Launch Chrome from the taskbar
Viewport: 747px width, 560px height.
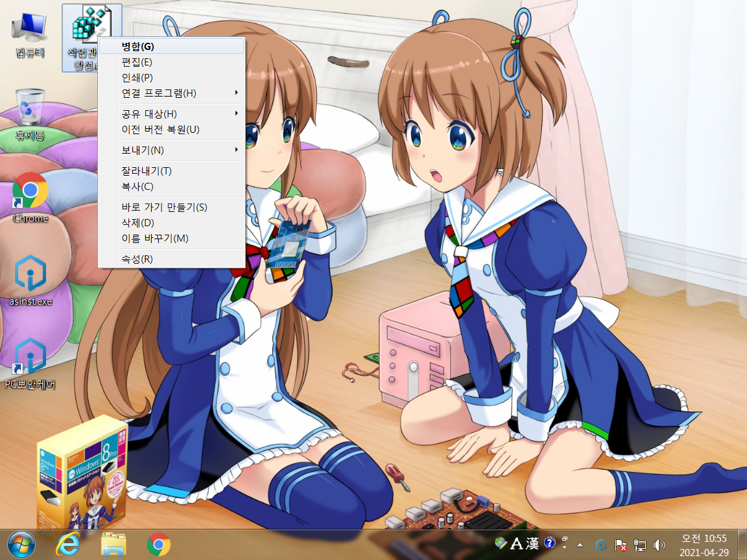pyautogui.click(x=159, y=544)
